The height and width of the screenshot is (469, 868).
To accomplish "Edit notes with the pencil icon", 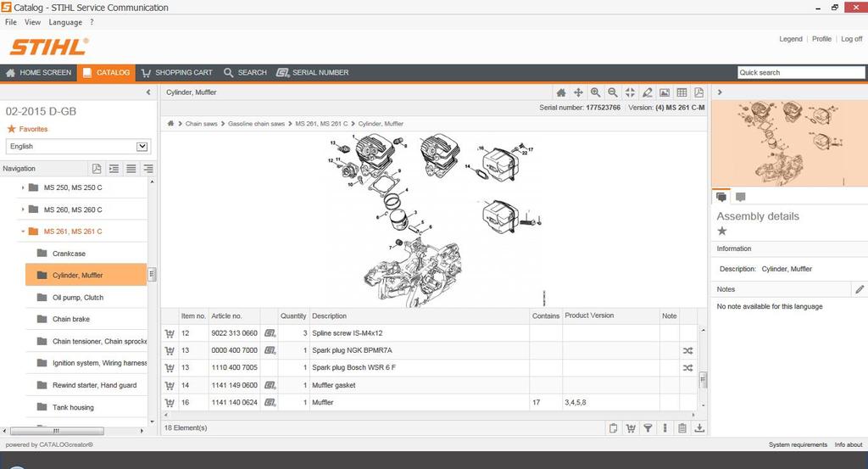I will [860, 289].
